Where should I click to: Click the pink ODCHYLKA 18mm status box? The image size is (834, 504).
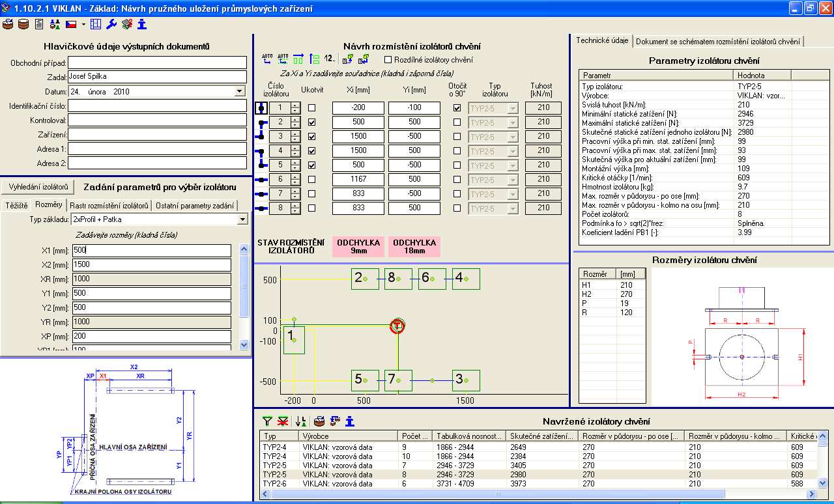(414, 246)
